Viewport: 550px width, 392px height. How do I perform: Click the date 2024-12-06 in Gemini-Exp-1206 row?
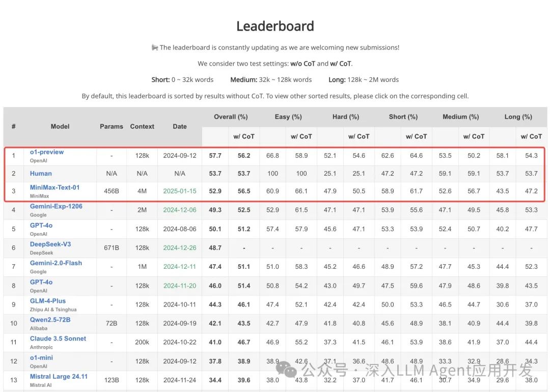[x=180, y=210]
